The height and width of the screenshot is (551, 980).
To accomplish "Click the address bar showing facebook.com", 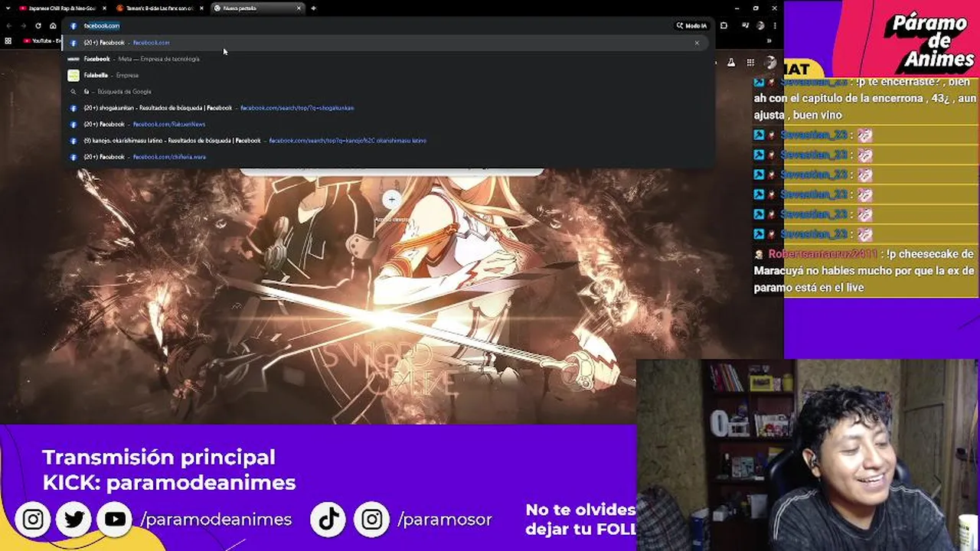I will coord(367,25).
